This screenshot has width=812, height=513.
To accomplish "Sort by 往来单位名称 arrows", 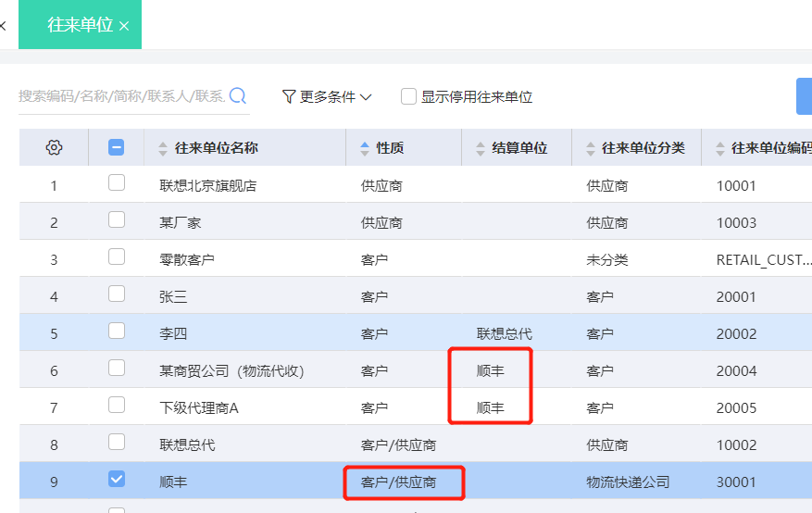I will click(163, 148).
